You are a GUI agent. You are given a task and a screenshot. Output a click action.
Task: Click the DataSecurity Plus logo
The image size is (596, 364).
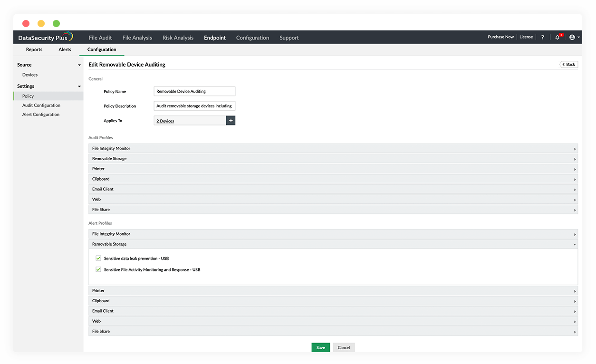(46, 37)
